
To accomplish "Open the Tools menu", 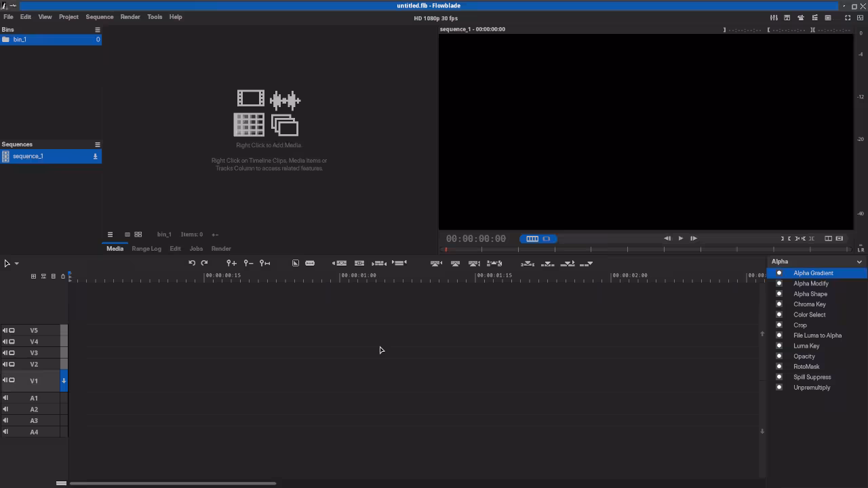I will 155,17.
